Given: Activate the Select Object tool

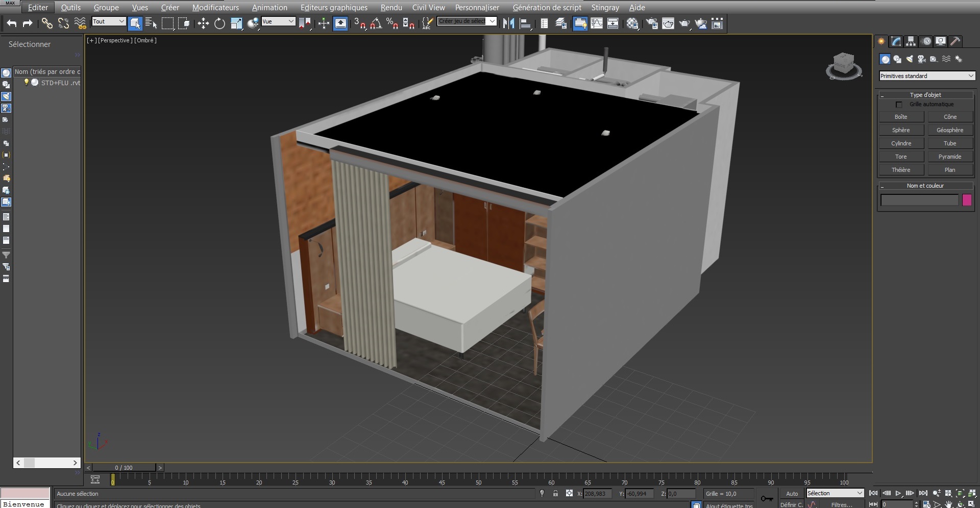Looking at the screenshot, I should 135,23.
